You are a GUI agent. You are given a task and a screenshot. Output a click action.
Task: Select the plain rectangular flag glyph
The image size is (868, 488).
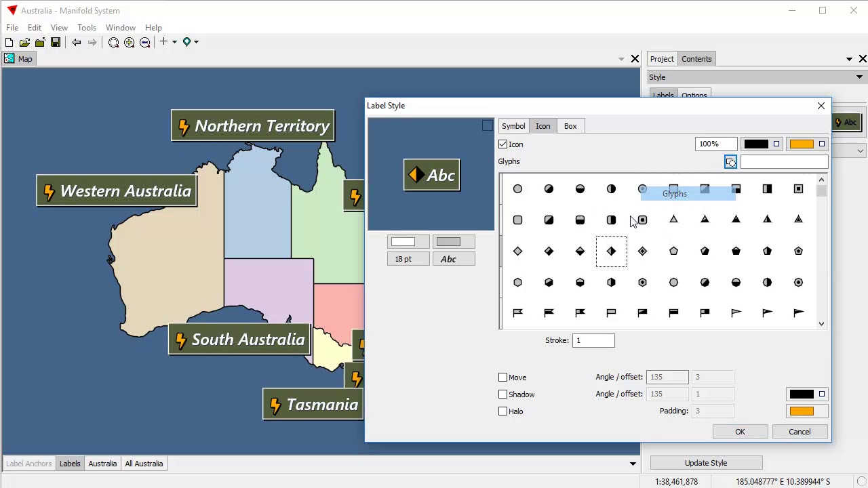point(611,313)
